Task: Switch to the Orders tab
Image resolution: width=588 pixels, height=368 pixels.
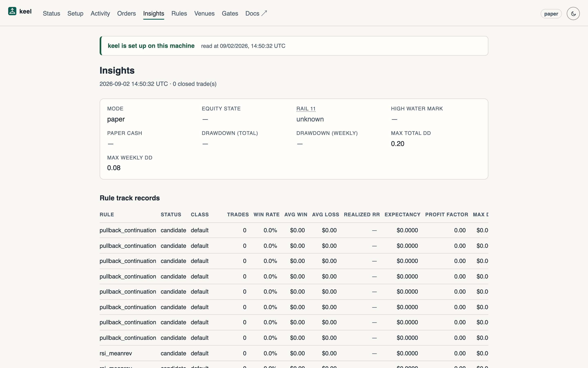Action: pyautogui.click(x=126, y=13)
